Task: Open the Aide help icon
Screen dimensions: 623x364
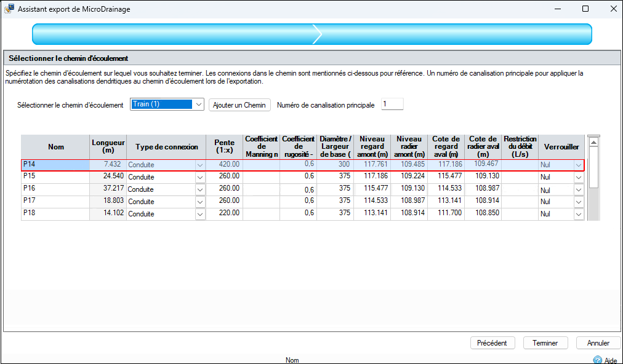Action: coord(597,360)
